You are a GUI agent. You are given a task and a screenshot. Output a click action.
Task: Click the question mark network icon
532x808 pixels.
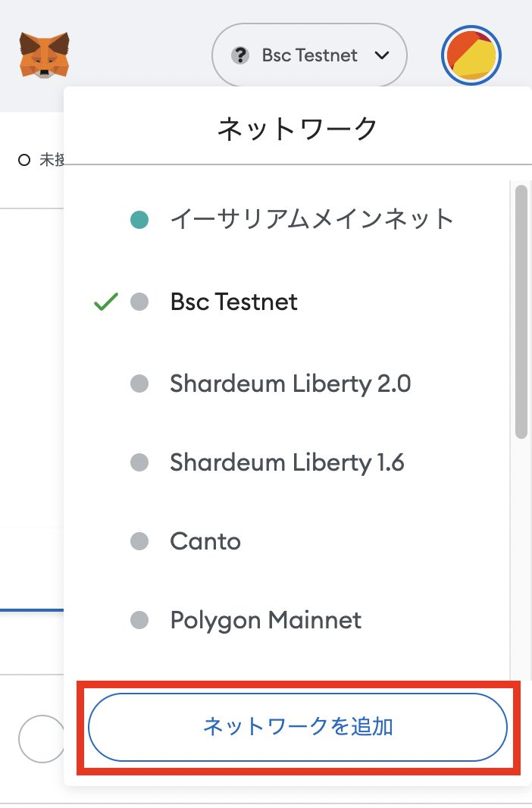coord(240,55)
